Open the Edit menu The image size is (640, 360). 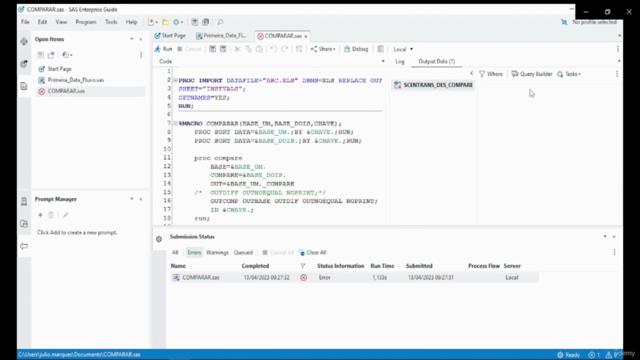click(x=42, y=22)
